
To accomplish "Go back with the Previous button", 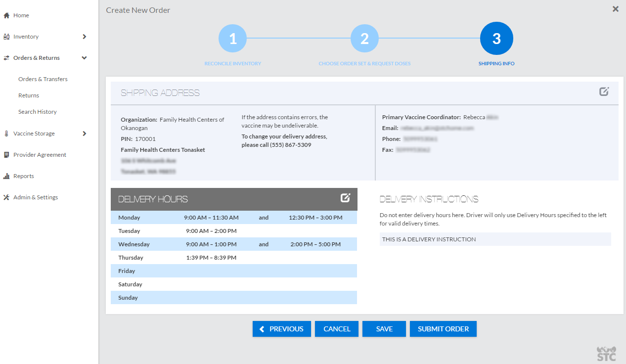I will click(x=281, y=328).
